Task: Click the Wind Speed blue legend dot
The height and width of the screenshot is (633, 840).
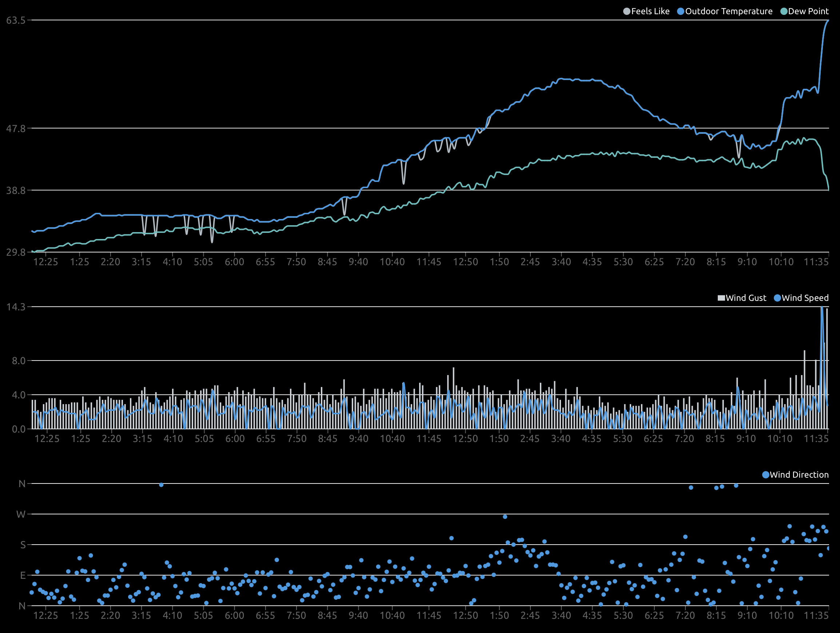Action: pos(777,298)
